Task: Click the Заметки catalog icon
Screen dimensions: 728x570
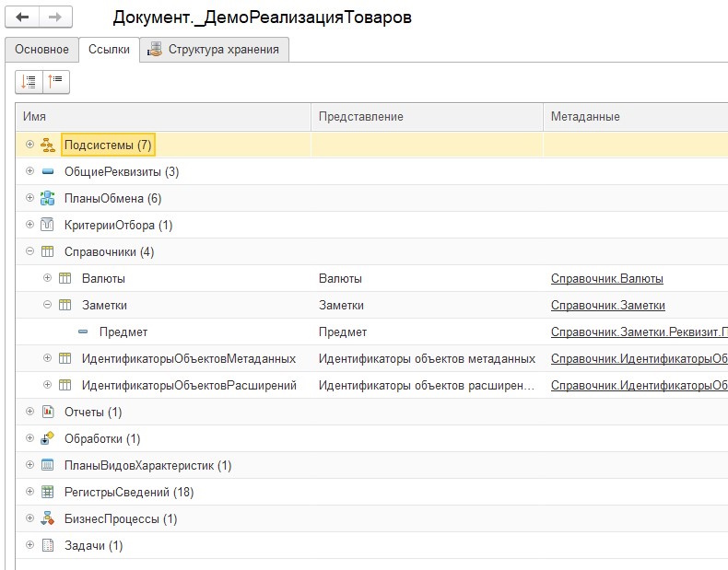Action: point(65,305)
